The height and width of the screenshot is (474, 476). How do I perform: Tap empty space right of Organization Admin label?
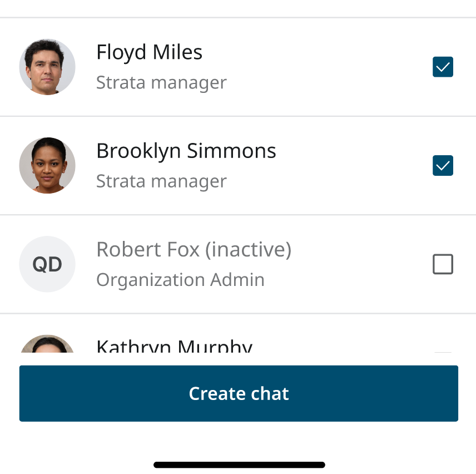(346, 280)
